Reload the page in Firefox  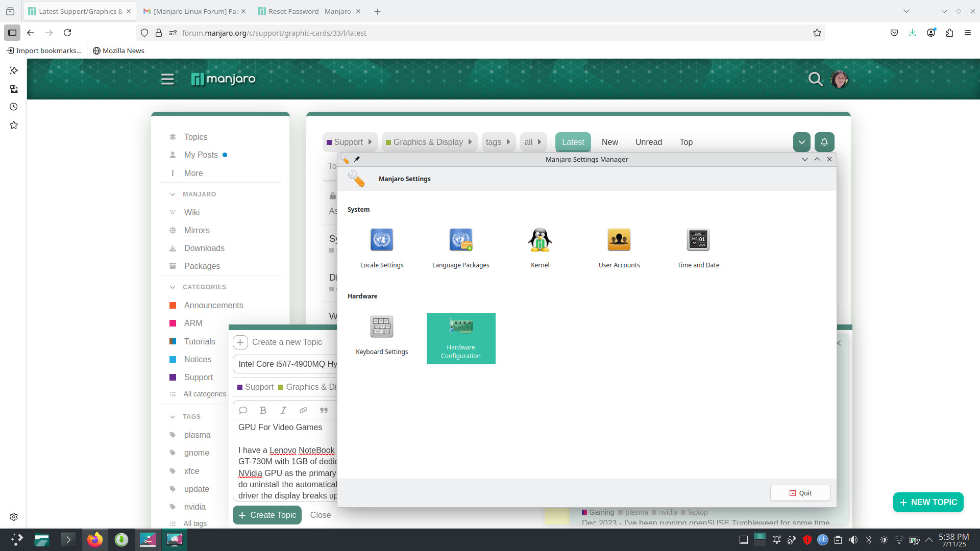67,33
